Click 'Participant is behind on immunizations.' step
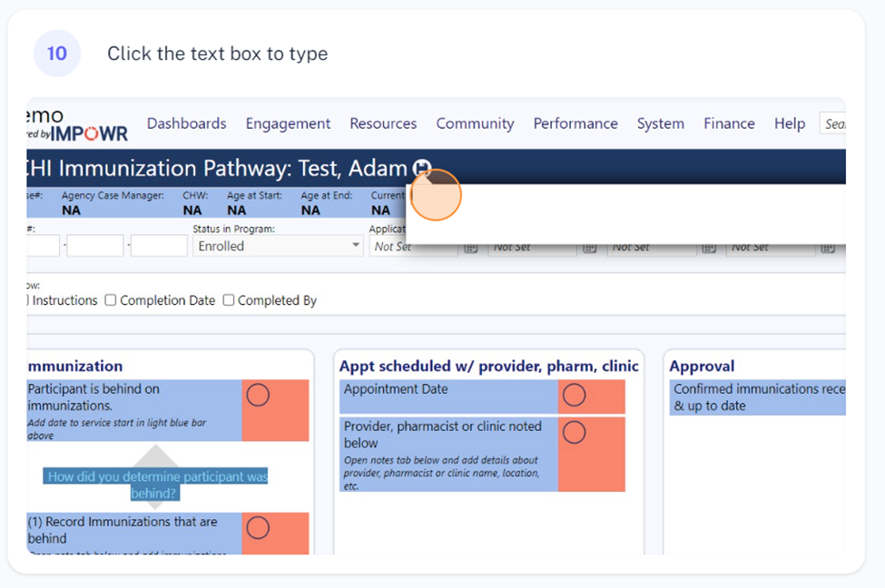The width and height of the screenshot is (885, 588). pyautogui.click(x=134, y=410)
